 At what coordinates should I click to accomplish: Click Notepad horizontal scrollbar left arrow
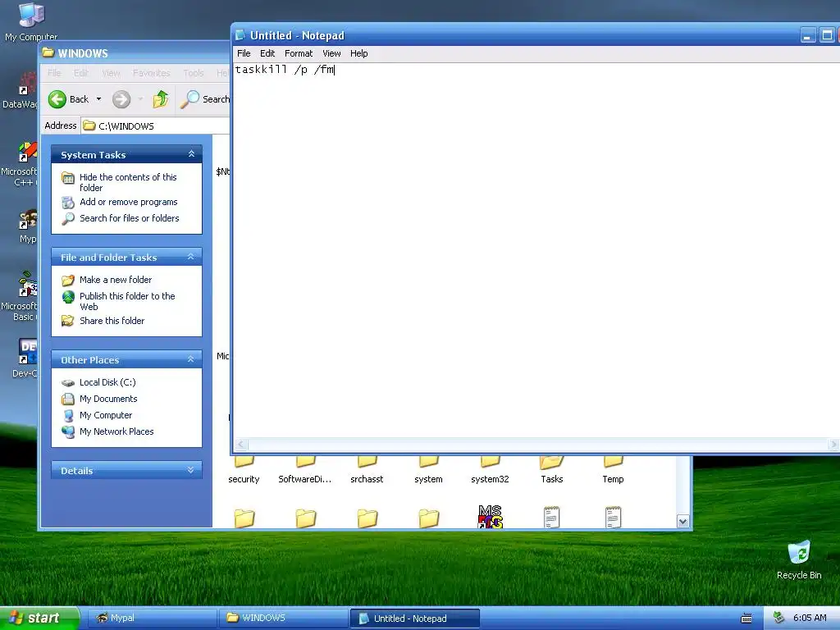point(240,445)
